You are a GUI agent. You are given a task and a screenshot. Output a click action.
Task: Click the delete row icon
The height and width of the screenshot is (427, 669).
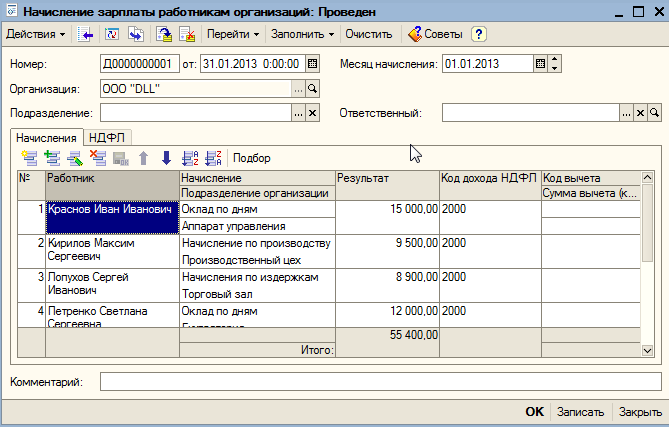click(98, 157)
